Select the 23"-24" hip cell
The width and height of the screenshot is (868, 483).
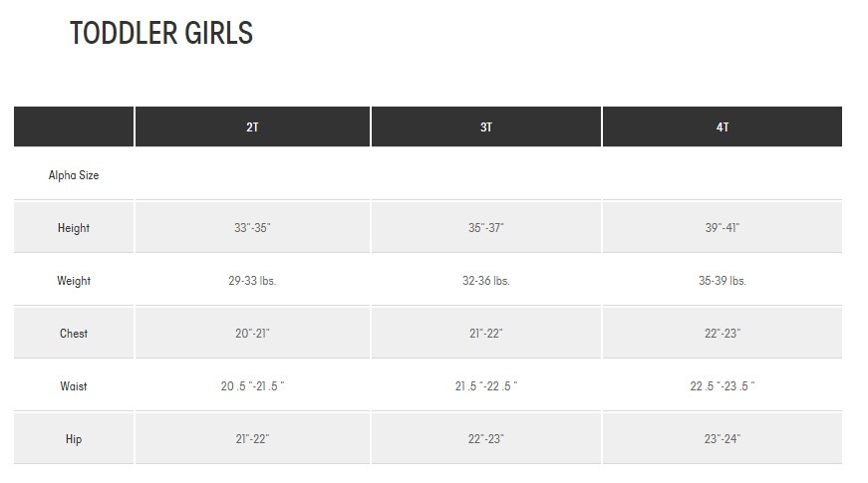(x=723, y=439)
